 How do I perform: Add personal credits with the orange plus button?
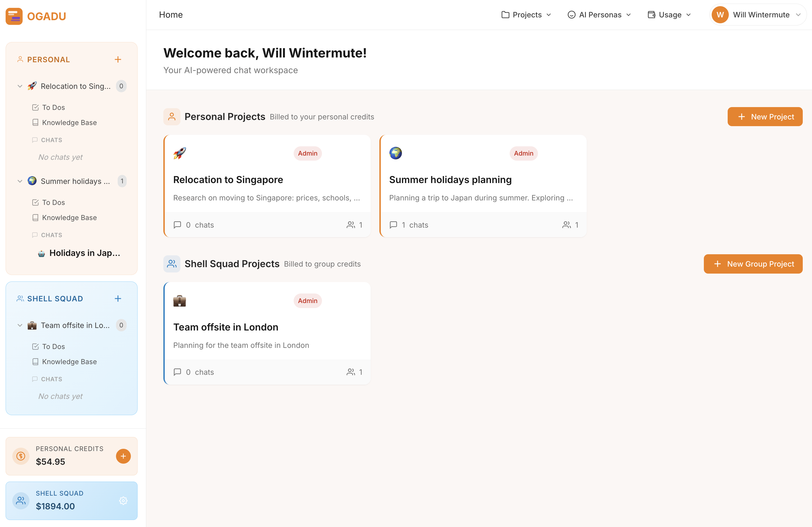coord(123,456)
